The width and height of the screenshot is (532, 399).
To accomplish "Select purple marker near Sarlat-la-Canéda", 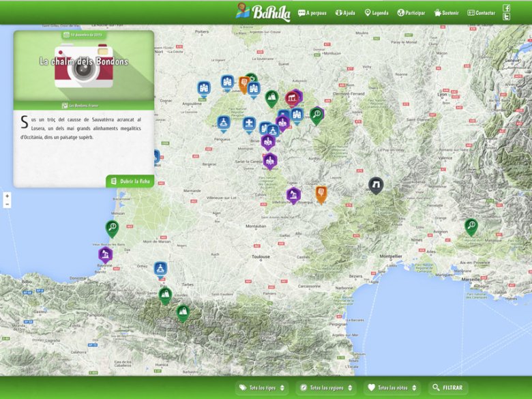I will 270,162.
